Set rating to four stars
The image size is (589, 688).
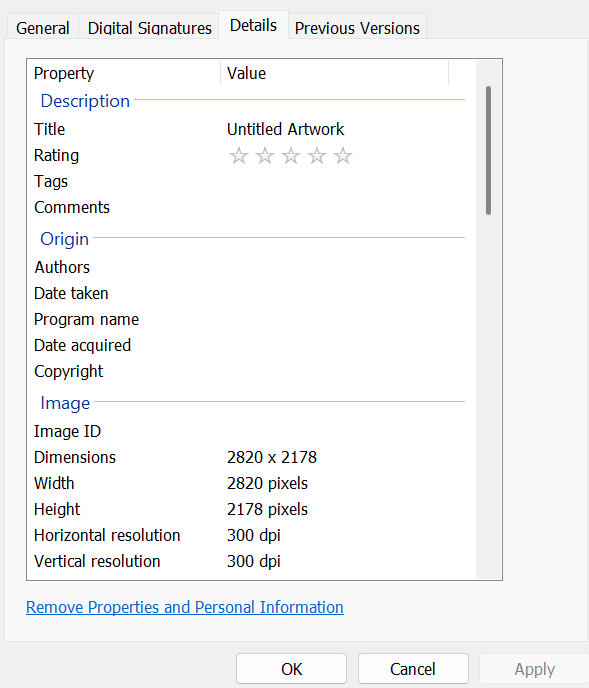pyautogui.click(x=317, y=156)
